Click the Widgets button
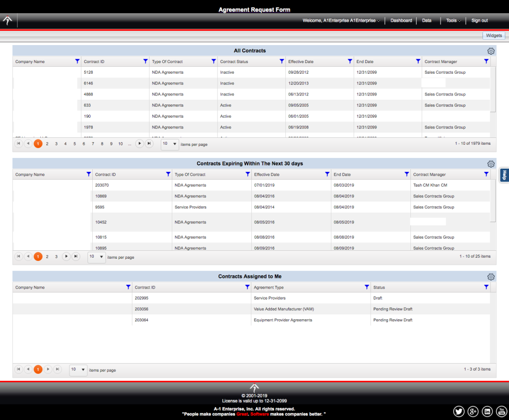 (493, 35)
